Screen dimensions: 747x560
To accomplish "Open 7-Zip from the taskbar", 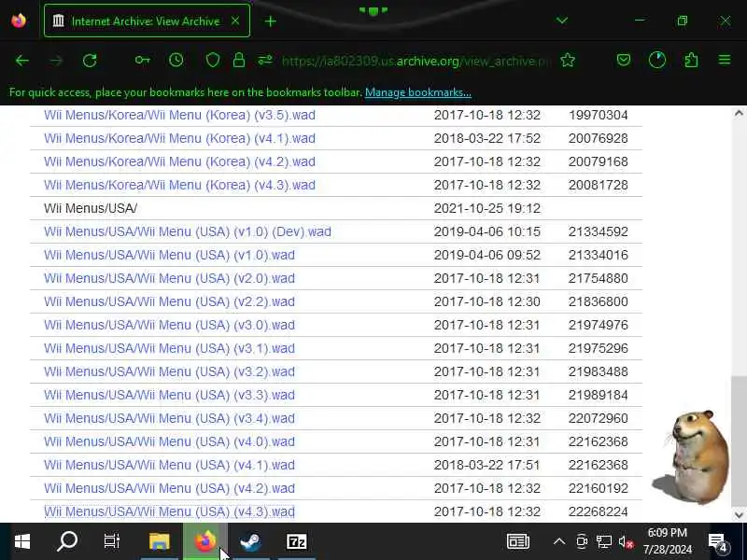I will click(296, 541).
